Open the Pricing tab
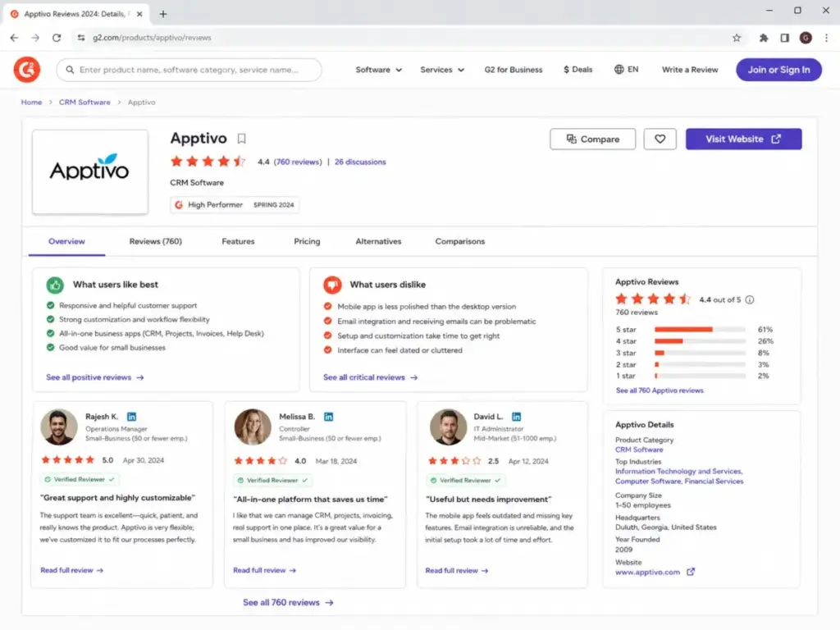The width and height of the screenshot is (840, 630). click(x=307, y=242)
